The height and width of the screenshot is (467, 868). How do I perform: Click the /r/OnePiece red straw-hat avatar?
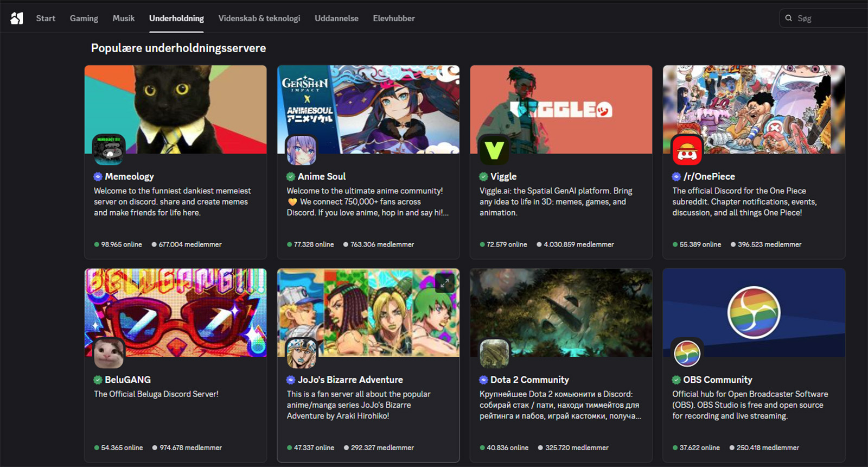tap(687, 150)
